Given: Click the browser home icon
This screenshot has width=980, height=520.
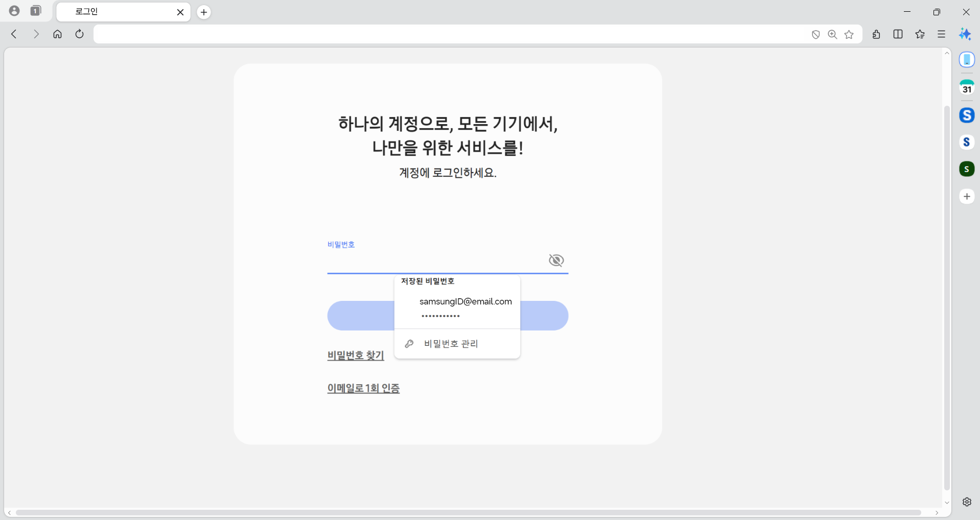Looking at the screenshot, I should coord(57,34).
